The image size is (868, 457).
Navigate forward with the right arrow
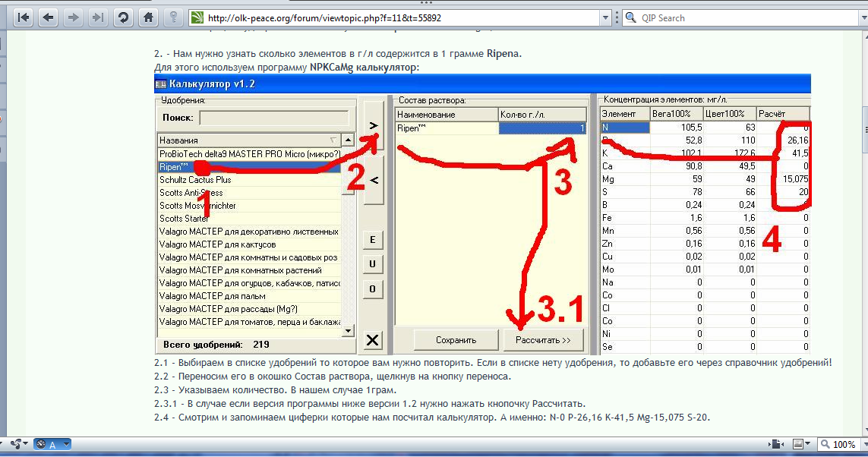73,17
